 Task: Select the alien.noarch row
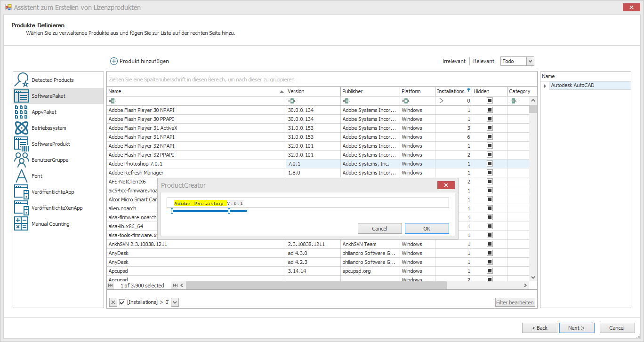(x=132, y=208)
